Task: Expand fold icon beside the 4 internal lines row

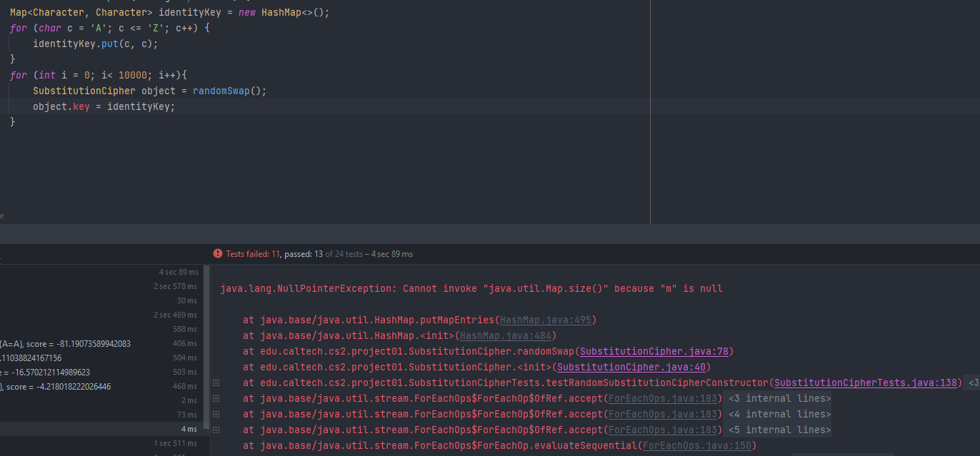Action: click(x=216, y=415)
